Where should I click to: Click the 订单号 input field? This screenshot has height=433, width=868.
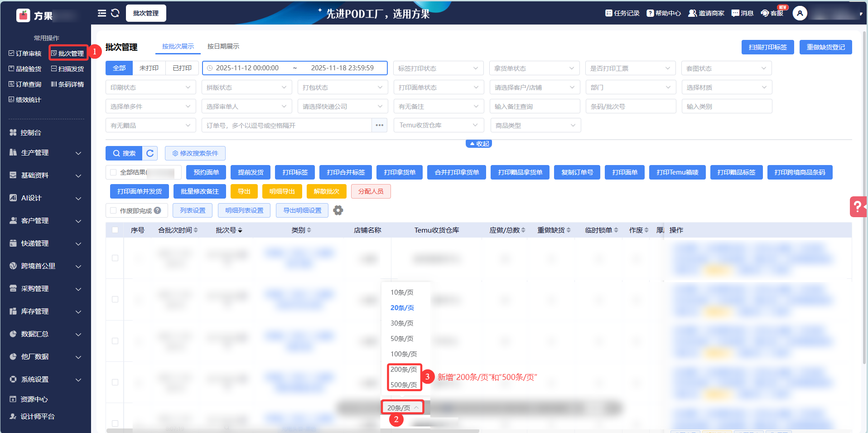(287, 125)
